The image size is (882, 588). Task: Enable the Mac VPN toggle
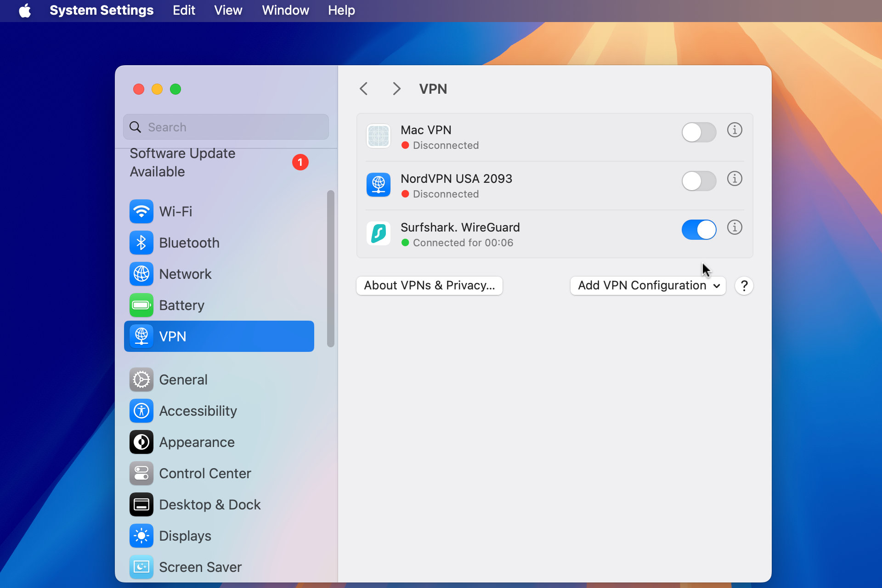tap(699, 131)
